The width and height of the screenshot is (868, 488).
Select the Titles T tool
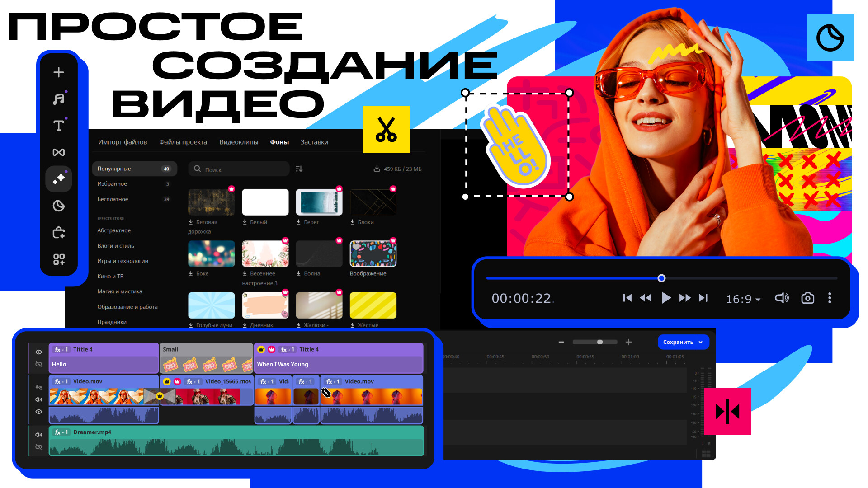(x=59, y=126)
